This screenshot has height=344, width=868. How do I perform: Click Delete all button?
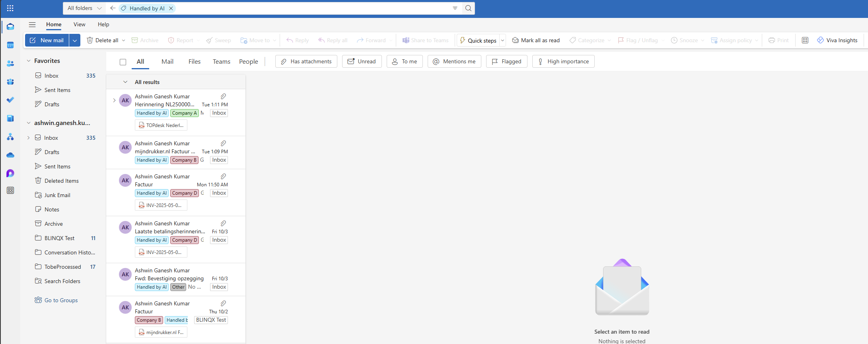click(x=103, y=40)
